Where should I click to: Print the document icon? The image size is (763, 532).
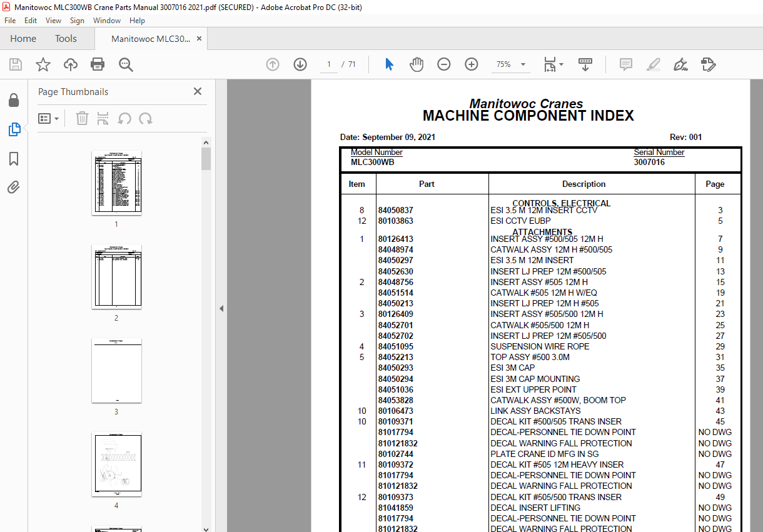click(98, 64)
